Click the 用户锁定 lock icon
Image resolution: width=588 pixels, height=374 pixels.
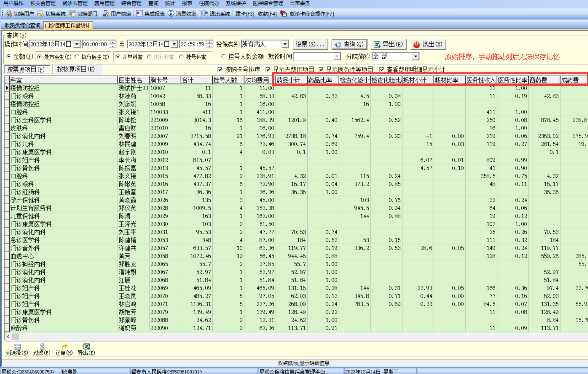tap(106, 13)
